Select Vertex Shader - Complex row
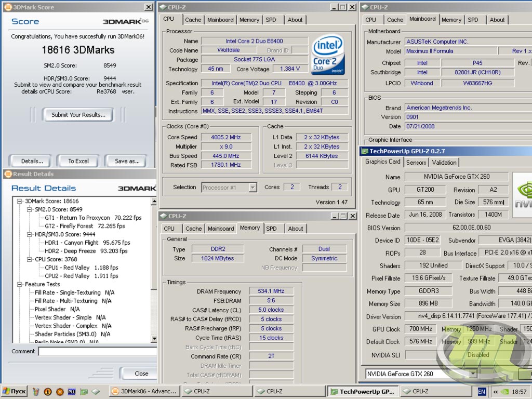Image resolution: width=532 pixels, height=399 pixels. pos(73,326)
